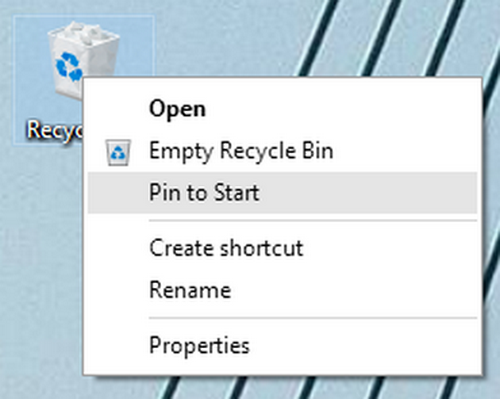Viewport: 500px width, 399px height.
Task: Click the bold Open default action
Action: tap(177, 109)
